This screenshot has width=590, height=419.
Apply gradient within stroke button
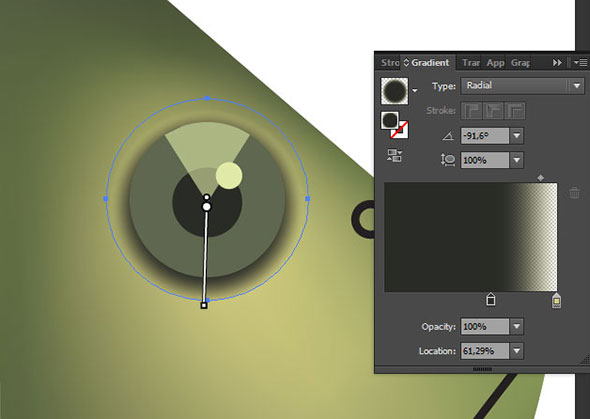pyautogui.click(x=471, y=111)
